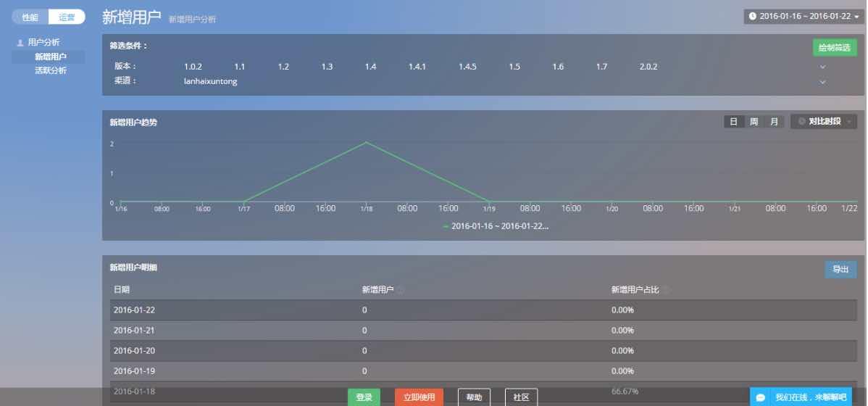This screenshot has width=868, height=406.
Task: Filter by version 1.0.2
Action: [193, 67]
